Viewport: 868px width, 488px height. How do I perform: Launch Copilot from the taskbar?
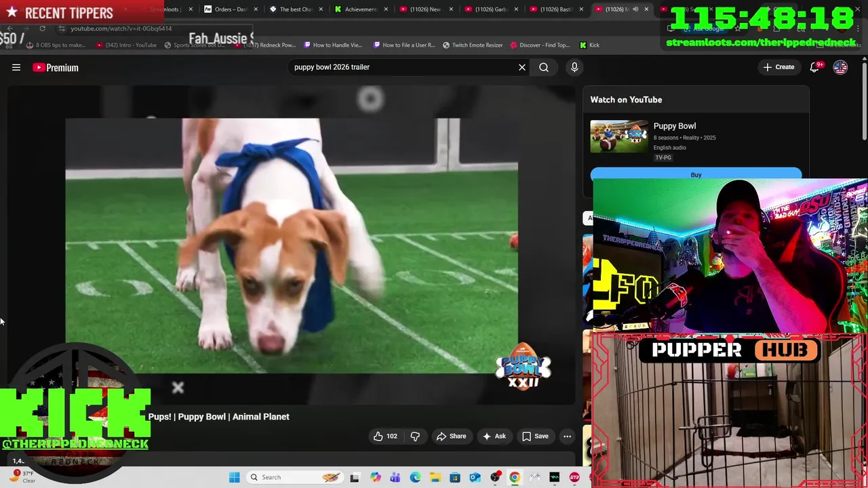click(x=375, y=477)
